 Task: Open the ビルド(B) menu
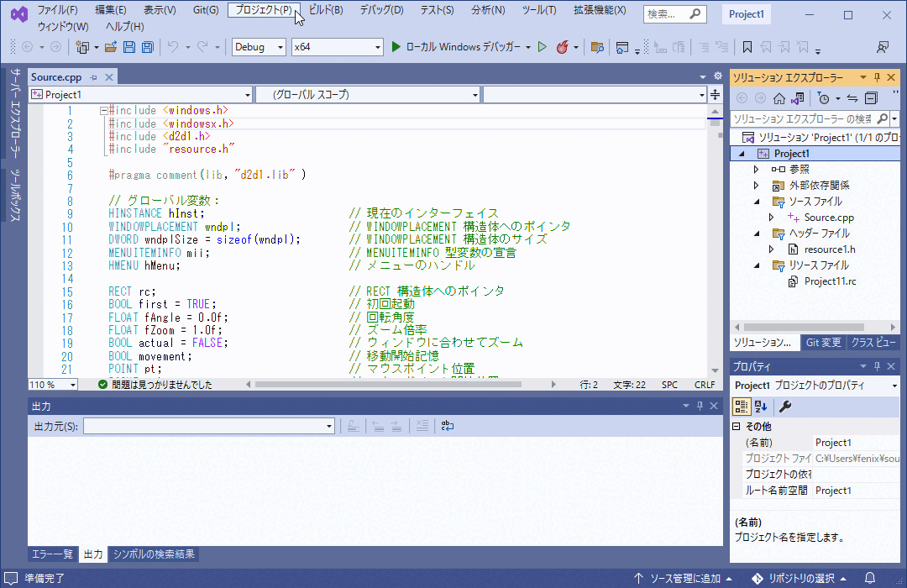tap(325, 10)
